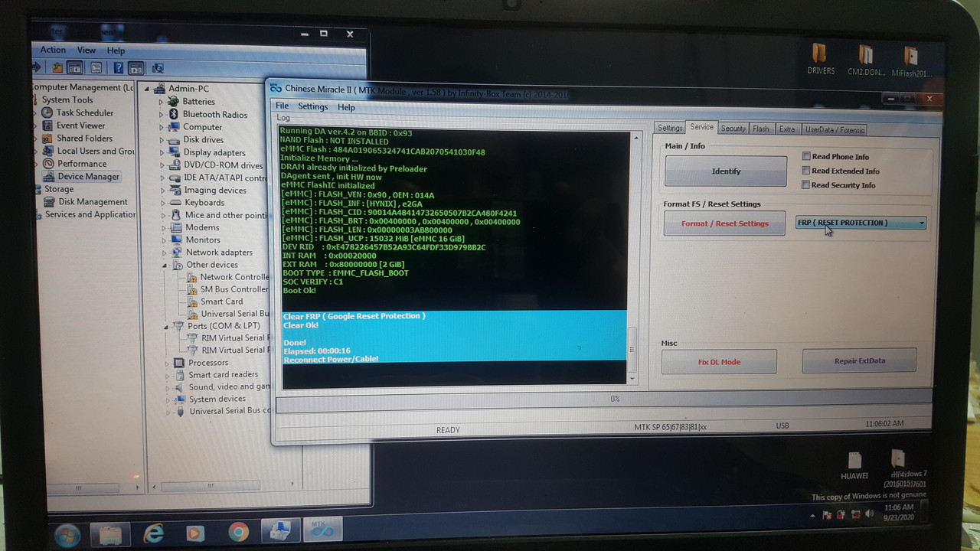Enable the Read Security Info checkbox

[806, 184]
